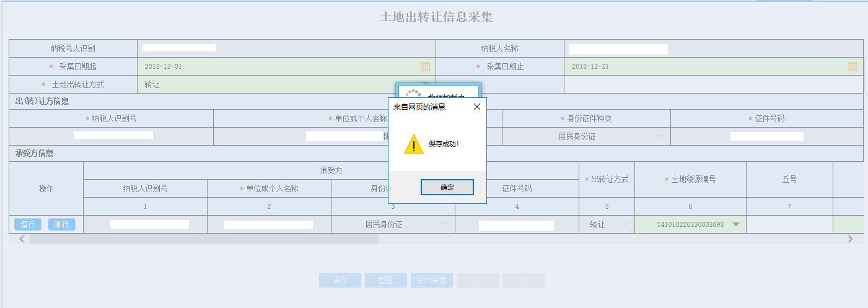868x308 pixels.
Task: Click the horizontal scrollbar right arrow
Action: tap(850, 239)
